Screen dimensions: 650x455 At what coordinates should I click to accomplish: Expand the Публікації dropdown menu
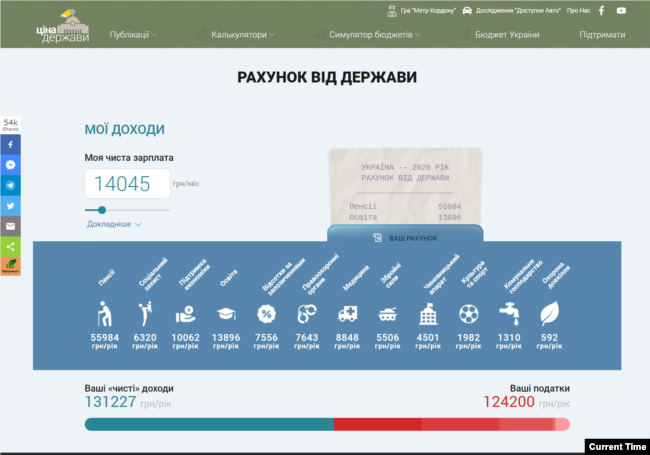133,35
